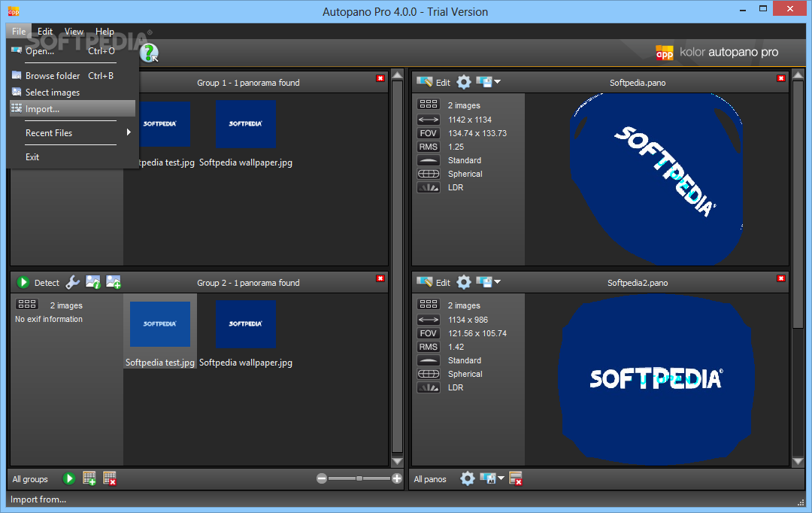Click the Detect label in Group 2
Viewport: 812px width, 513px height.
coord(47,283)
